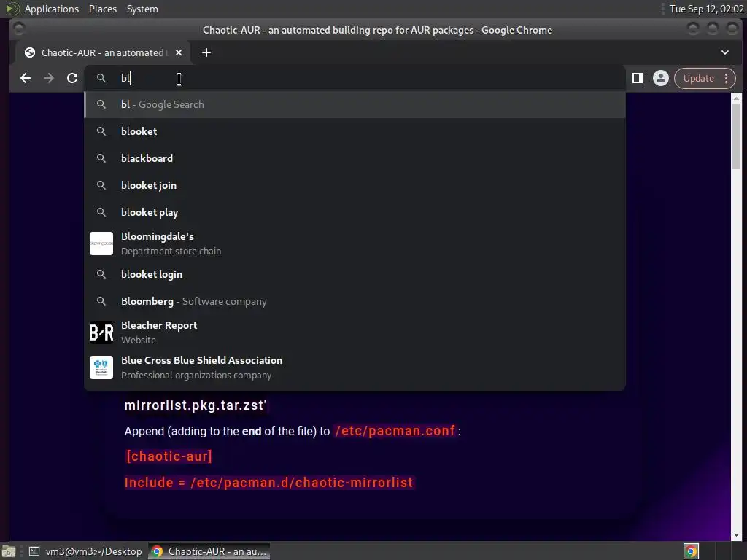Click the show desktop icon in taskbar
Viewport: 747px width, 560px height.
point(9,551)
